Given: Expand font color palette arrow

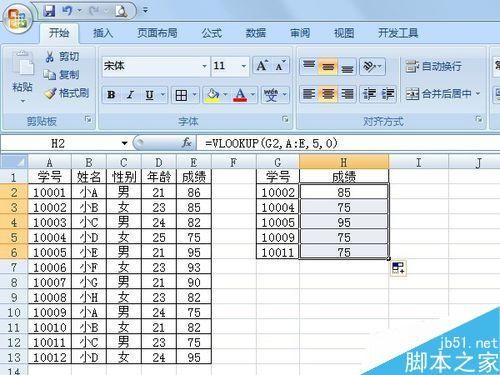Looking at the screenshot, I should pyautogui.click(x=253, y=96).
